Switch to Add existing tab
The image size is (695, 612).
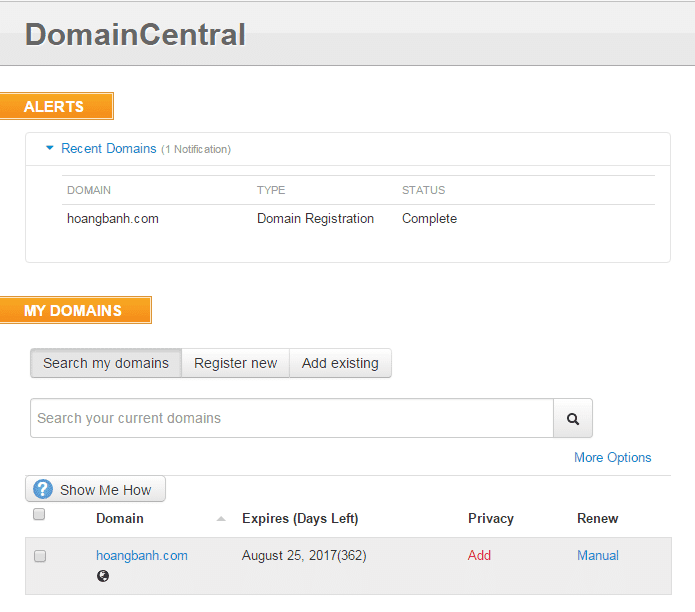coord(340,363)
